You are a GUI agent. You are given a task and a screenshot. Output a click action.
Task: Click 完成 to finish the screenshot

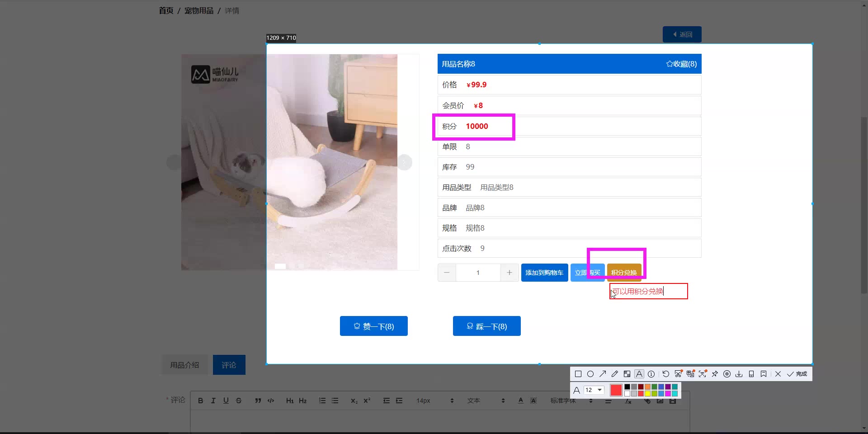pos(797,374)
